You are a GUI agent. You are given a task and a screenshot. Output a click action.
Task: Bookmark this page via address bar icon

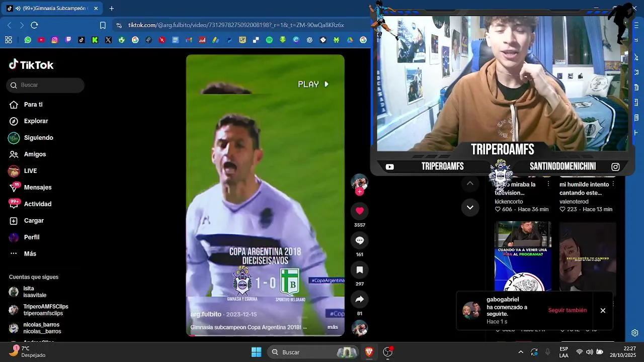tap(103, 25)
